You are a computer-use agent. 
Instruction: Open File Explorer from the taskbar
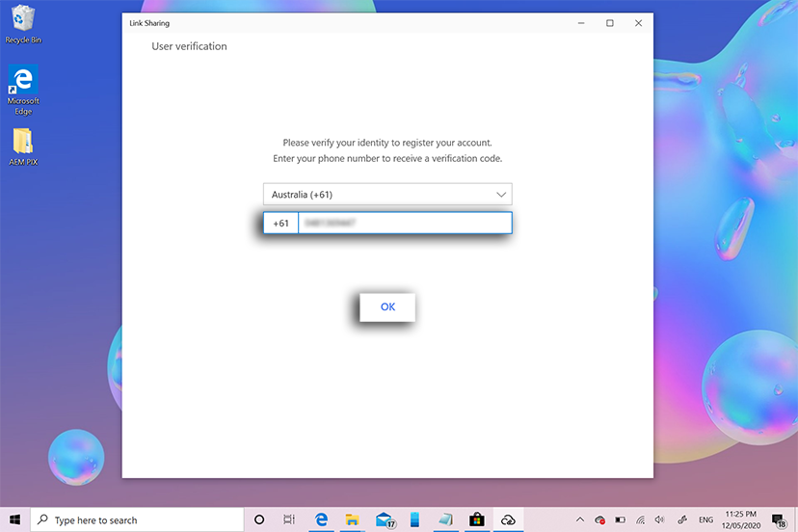[352, 519]
